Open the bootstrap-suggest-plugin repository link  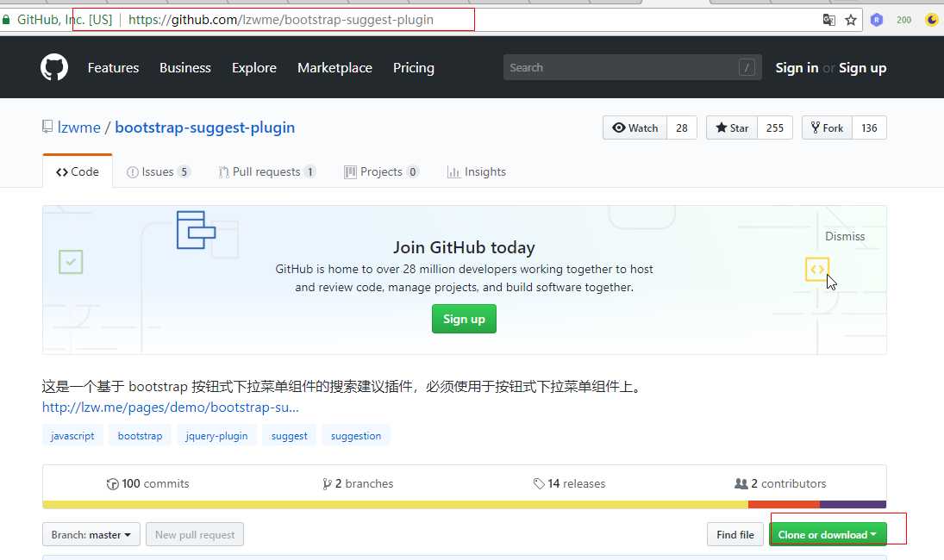pos(204,127)
